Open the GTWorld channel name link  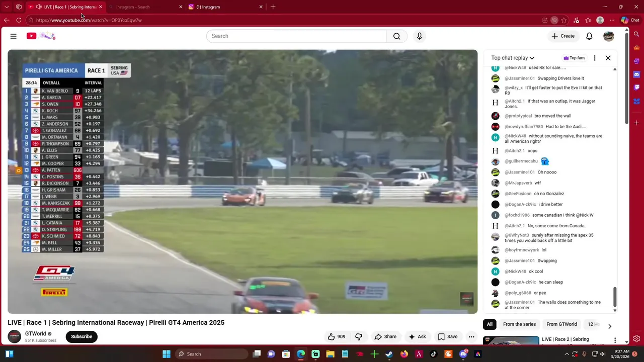(35, 334)
